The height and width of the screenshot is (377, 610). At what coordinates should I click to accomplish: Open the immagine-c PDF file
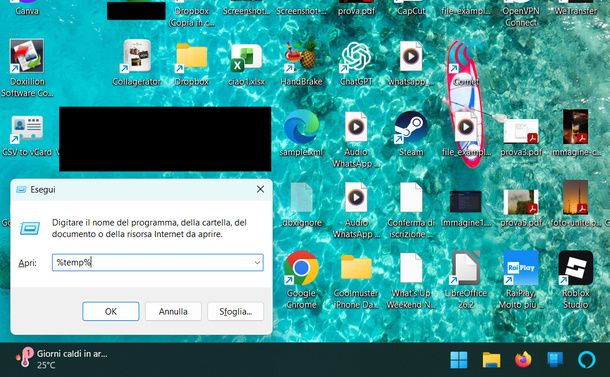pyautogui.click(x=575, y=127)
